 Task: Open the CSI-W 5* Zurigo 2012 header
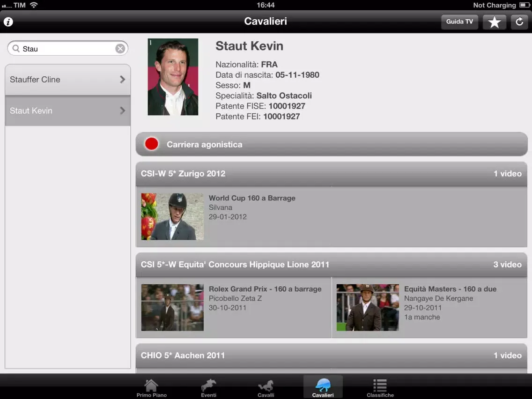[x=331, y=174]
